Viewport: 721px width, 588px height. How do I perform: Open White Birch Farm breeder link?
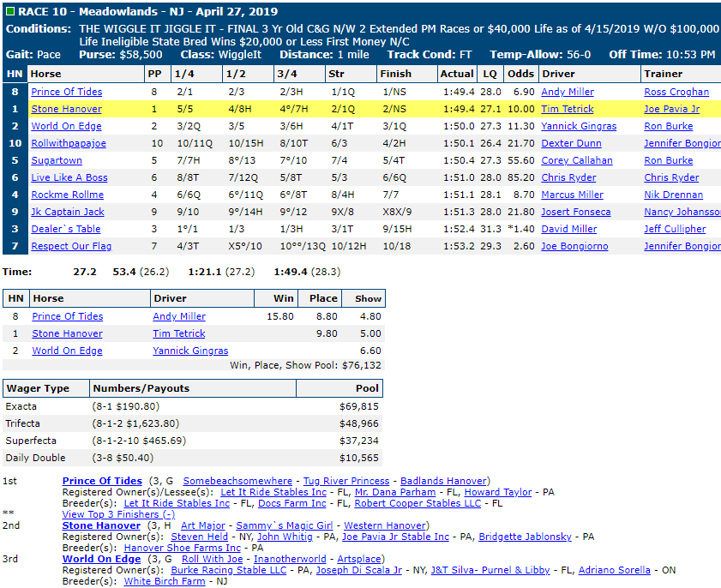(165, 581)
